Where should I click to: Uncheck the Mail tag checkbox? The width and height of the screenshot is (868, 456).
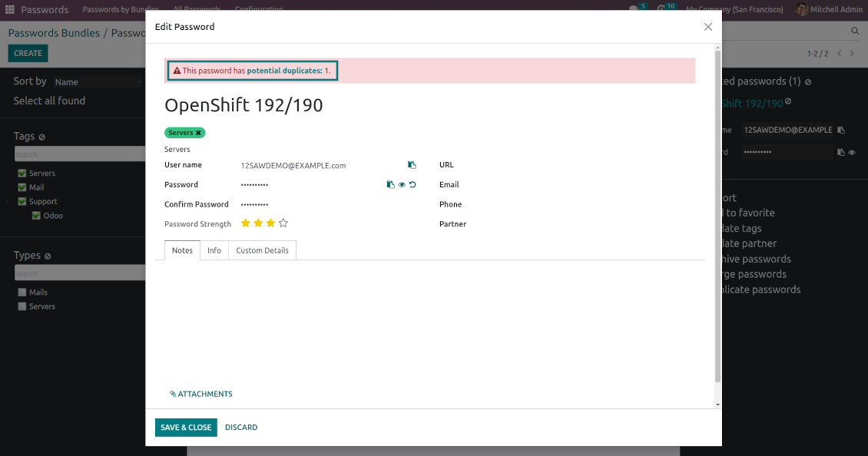click(22, 187)
